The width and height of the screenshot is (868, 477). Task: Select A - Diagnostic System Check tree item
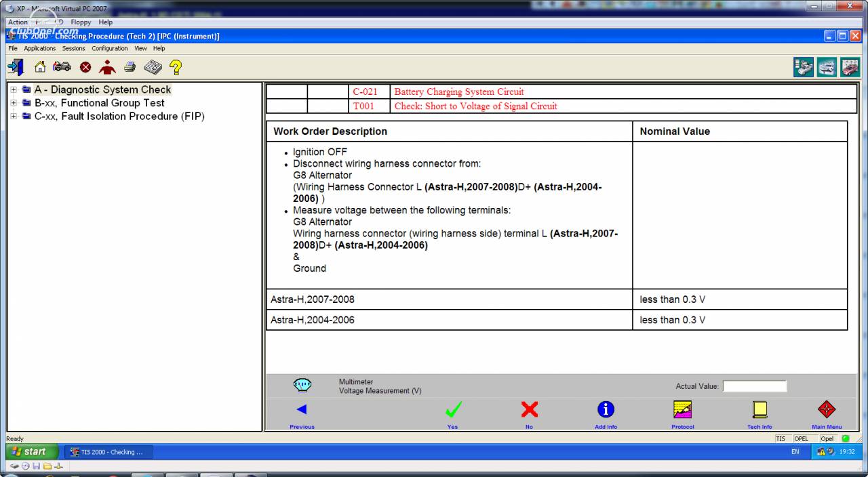coord(102,89)
